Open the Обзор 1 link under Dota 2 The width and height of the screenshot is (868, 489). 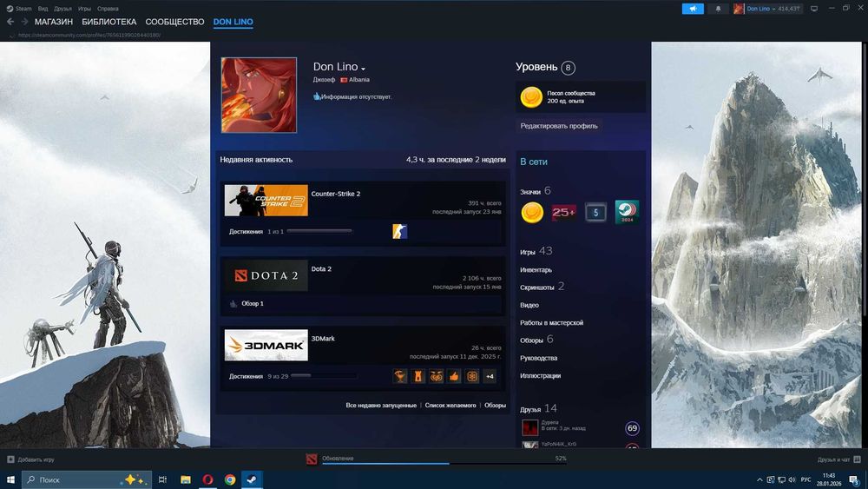pyautogui.click(x=253, y=303)
